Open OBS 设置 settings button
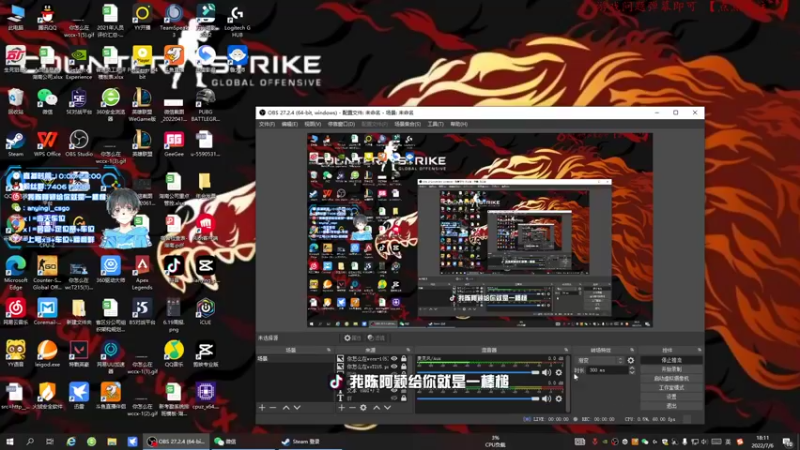 [x=671, y=397]
